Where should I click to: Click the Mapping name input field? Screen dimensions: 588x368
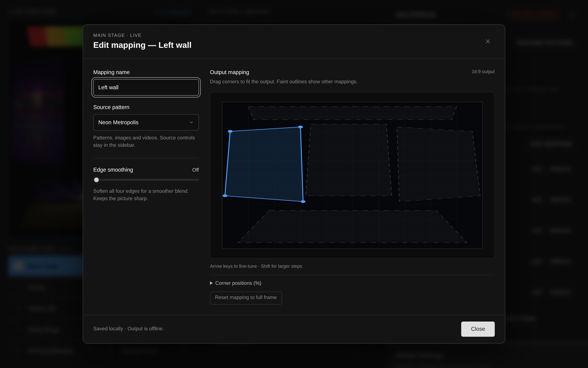pyautogui.click(x=146, y=87)
